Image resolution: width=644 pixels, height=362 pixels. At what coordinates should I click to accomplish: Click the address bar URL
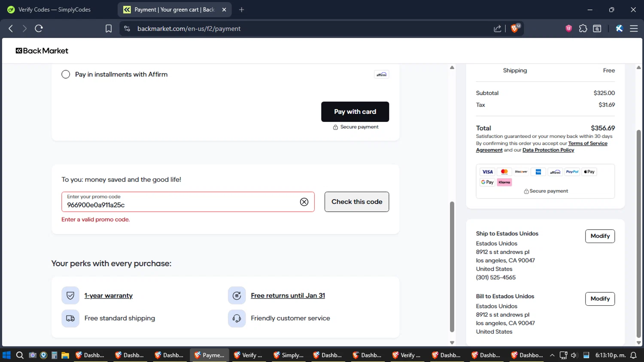pyautogui.click(x=189, y=29)
